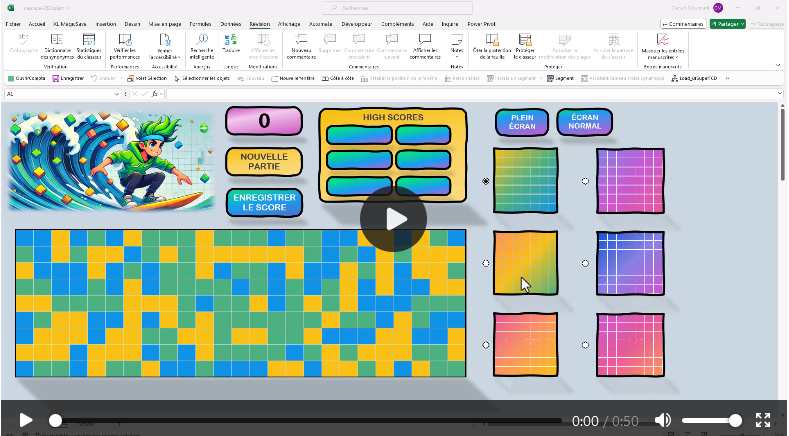Image resolution: width=789 pixels, height=436 pixels.
Task: Click the ENREGISTRER LE SCORE button
Action: pos(264,203)
